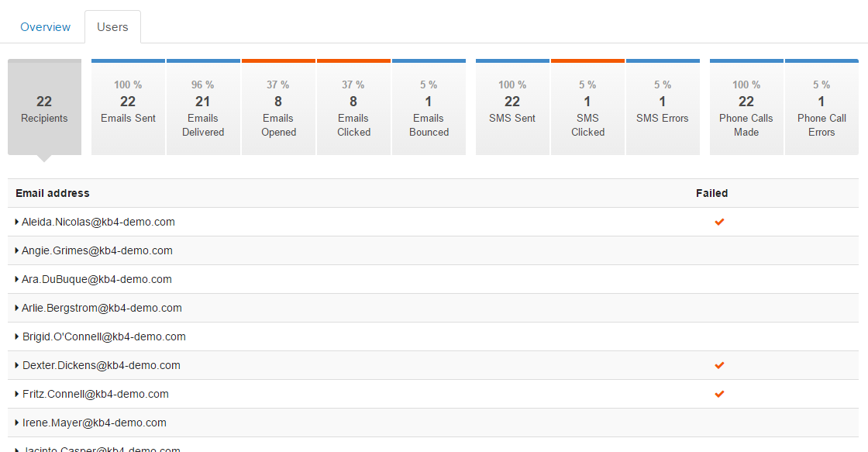
Task: Click failed checkmark for Aleida.Nicolas row
Action: point(719,222)
